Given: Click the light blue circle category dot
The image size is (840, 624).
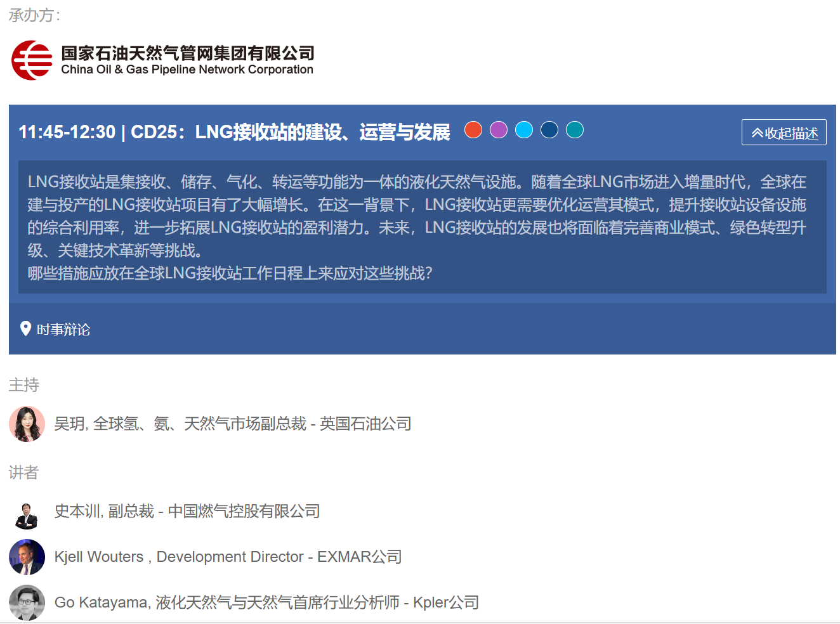Looking at the screenshot, I should pos(524,130).
